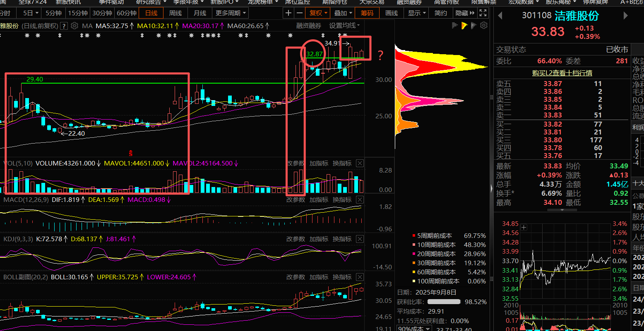Click the 卖一 price 33.83 row

562,115
